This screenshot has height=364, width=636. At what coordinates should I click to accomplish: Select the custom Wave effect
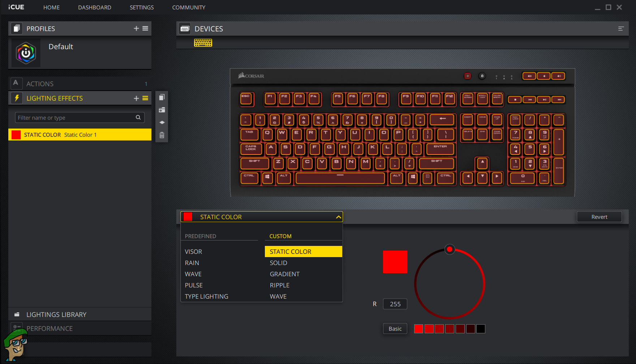[278, 296]
